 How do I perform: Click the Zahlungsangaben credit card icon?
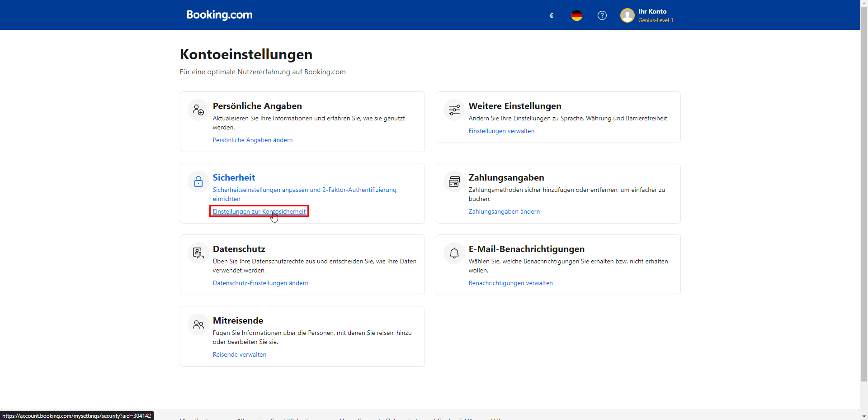454,181
